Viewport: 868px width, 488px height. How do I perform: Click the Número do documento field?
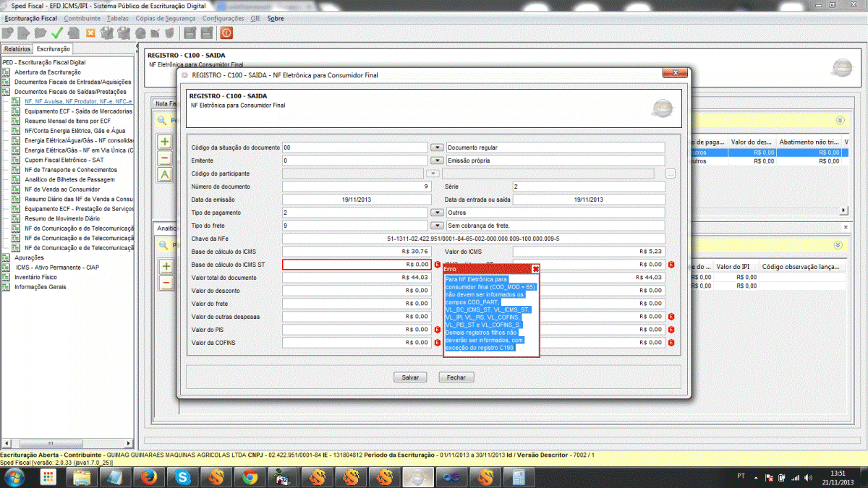pyautogui.click(x=357, y=187)
